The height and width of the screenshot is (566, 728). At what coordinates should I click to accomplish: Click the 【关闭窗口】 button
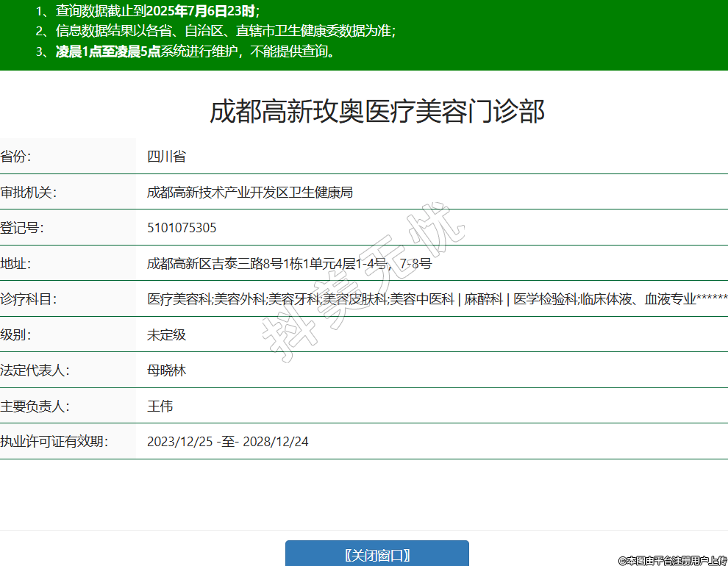377,555
